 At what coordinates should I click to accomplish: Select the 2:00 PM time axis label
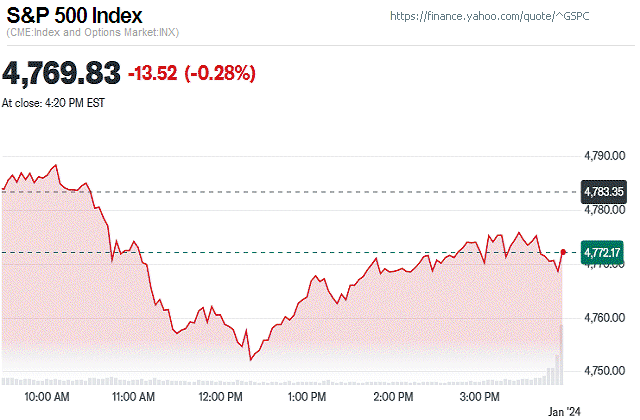pos(394,397)
